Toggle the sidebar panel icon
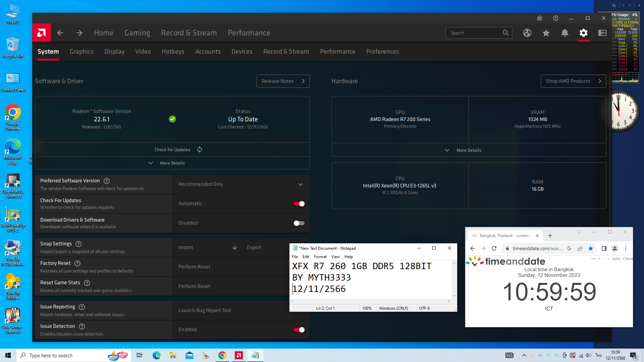This screenshot has width=644, height=362. point(602,33)
